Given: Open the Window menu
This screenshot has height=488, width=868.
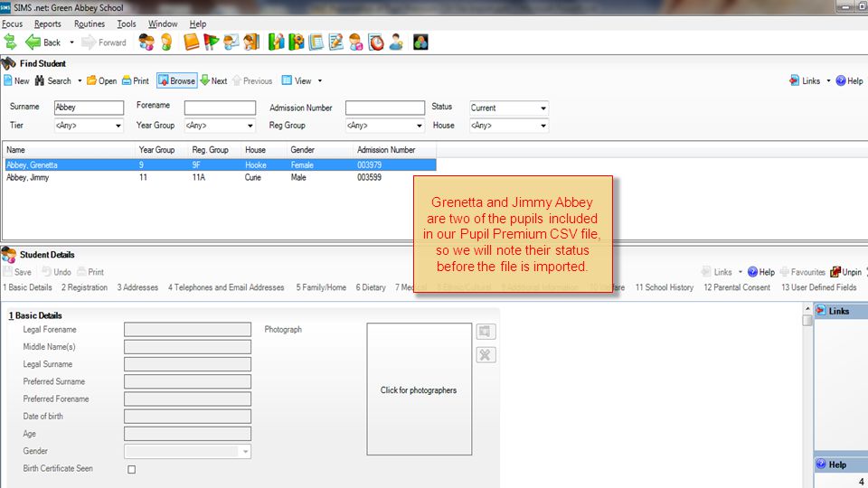Looking at the screenshot, I should point(163,23).
